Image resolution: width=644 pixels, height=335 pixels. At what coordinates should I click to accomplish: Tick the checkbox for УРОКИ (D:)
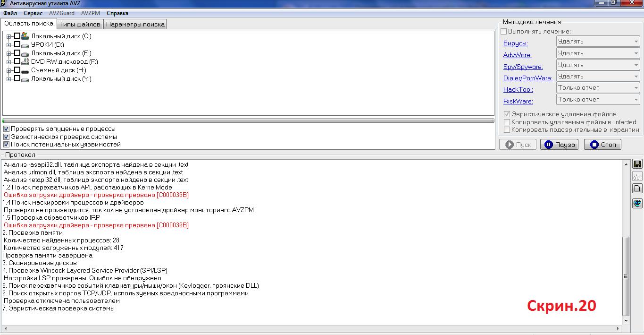tap(17, 44)
